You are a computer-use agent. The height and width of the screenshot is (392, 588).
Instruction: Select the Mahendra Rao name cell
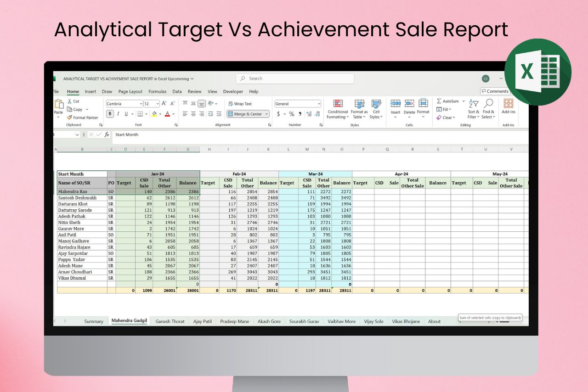[82, 191]
